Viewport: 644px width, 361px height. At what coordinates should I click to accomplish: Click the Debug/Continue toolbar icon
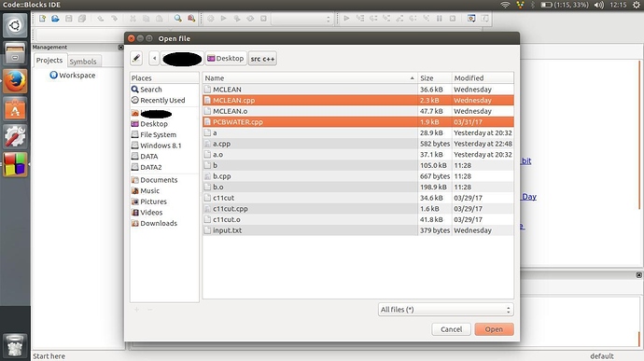pyautogui.click(x=346, y=19)
